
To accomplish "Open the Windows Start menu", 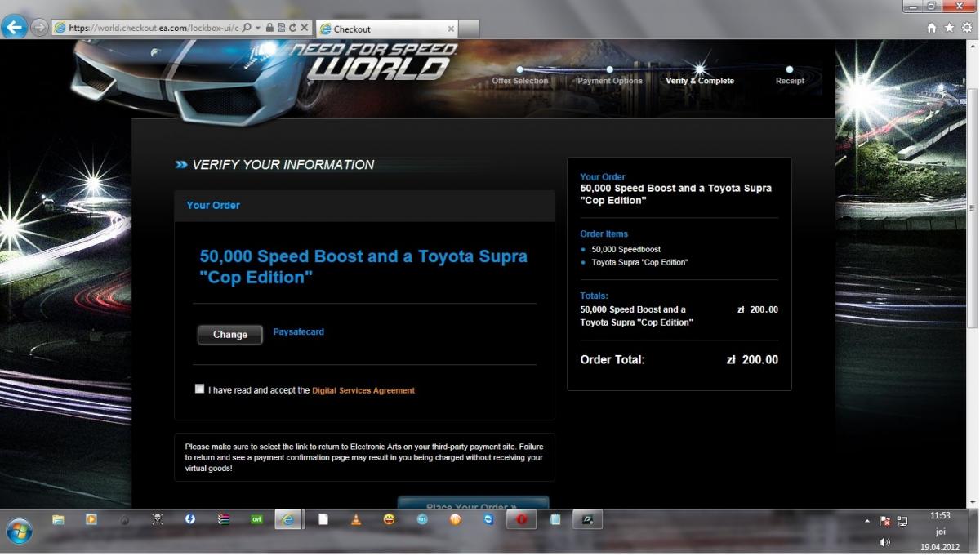I will tap(20, 532).
